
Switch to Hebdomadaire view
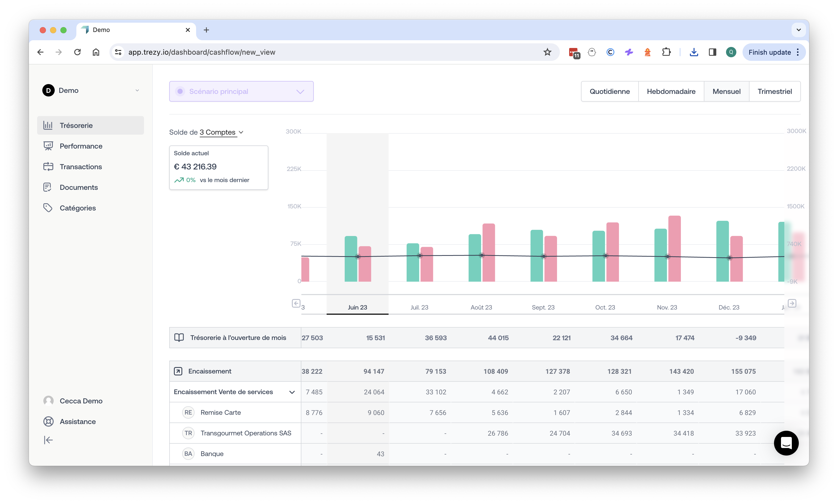(x=671, y=91)
